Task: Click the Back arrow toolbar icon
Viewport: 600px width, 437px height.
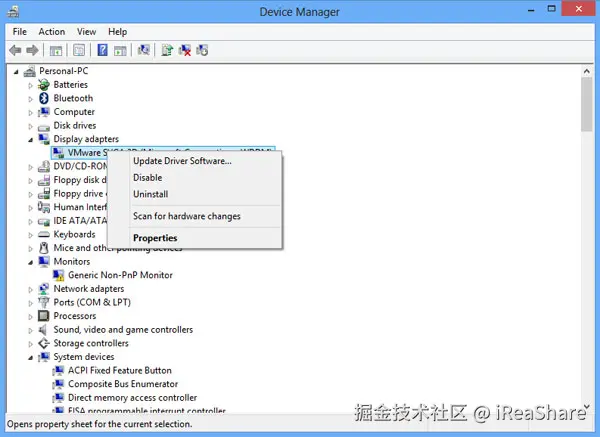Action: [x=15, y=50]
